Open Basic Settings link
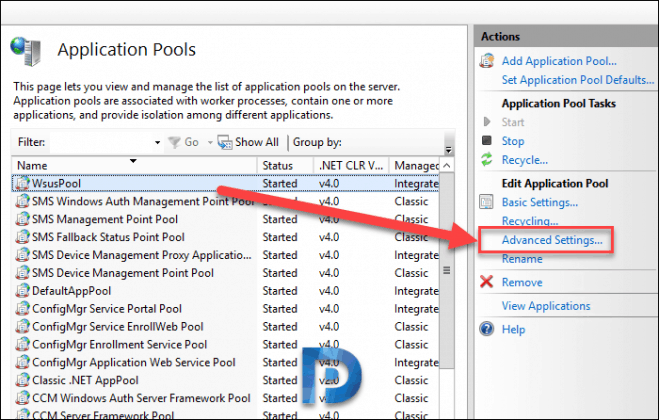Image resolution: width=659 pixels, height=420 pixels. [x=540, y=202]
